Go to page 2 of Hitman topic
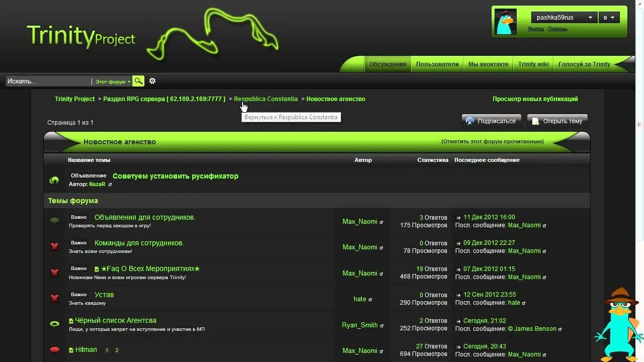This screenshot has height=362, width=644. 117,350
